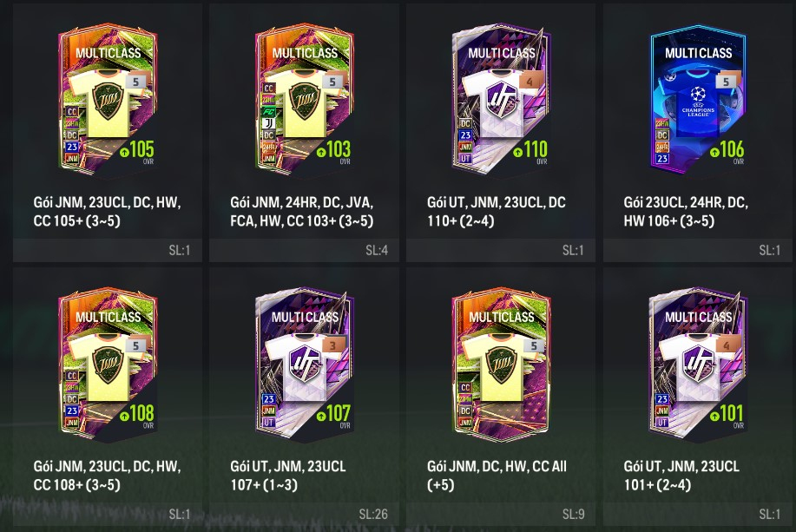The image size is (796, 532).
Task: Click 'Gói 23UCL, 24HR, DC, HW 106+' label
Action: (x=686, y=211)
